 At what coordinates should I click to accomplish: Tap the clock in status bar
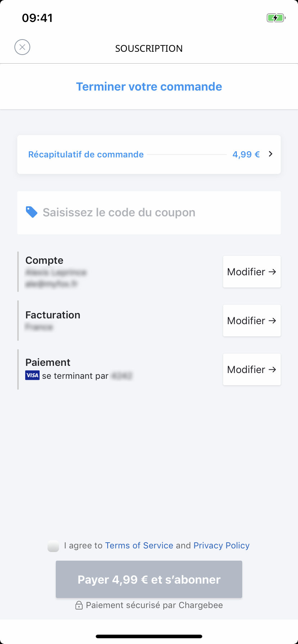click(x=37, y=18)
